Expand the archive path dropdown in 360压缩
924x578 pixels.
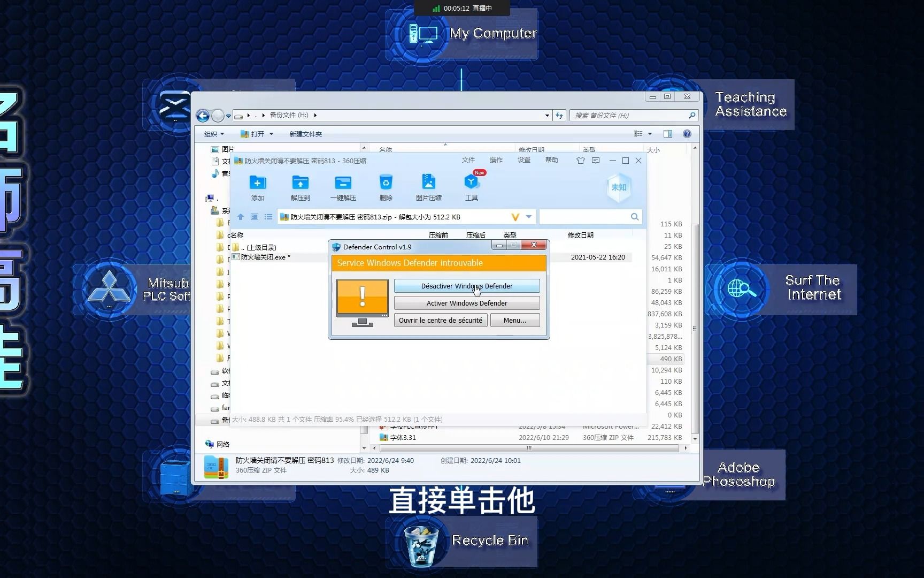(529, 217)
